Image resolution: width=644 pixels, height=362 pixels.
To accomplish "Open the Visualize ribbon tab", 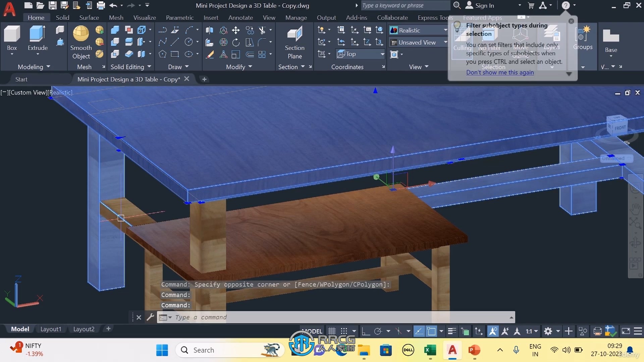I will click(145, 17).
